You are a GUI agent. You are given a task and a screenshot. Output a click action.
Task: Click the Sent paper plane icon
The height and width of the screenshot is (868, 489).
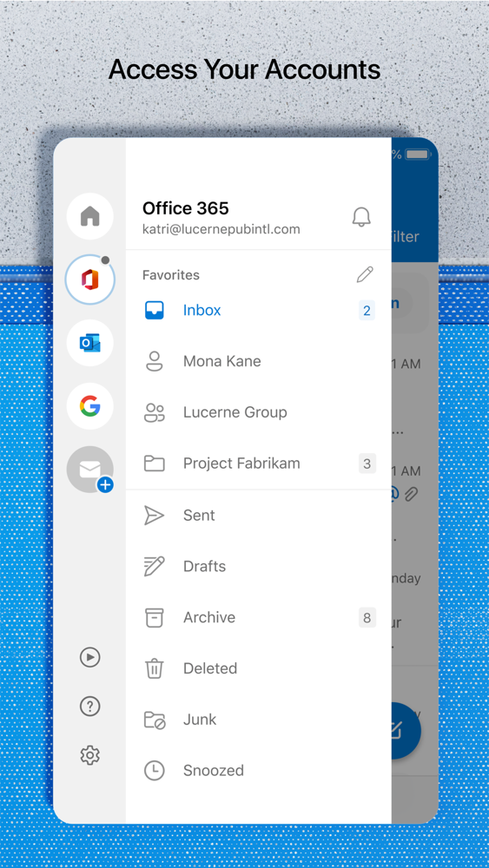tap(154, 516)
